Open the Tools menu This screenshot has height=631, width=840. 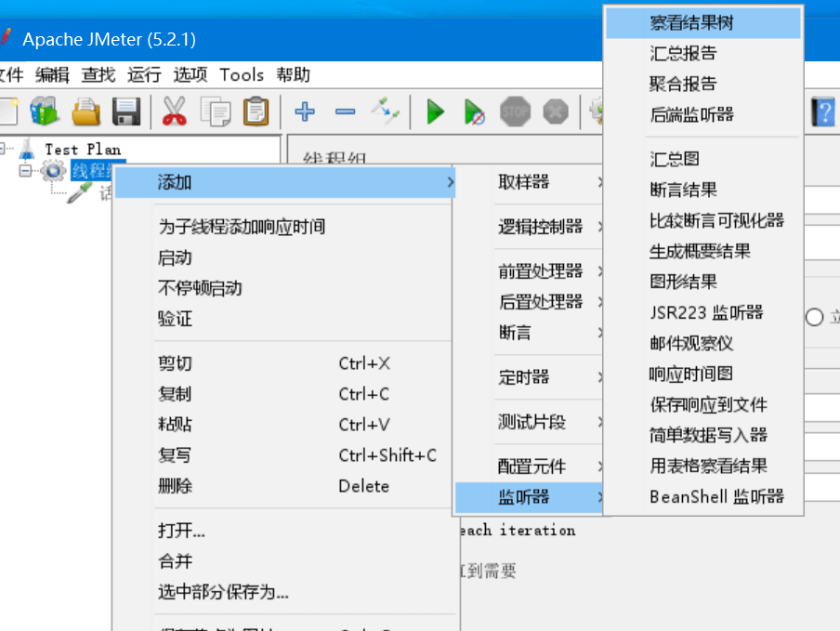tap(242, 75)
